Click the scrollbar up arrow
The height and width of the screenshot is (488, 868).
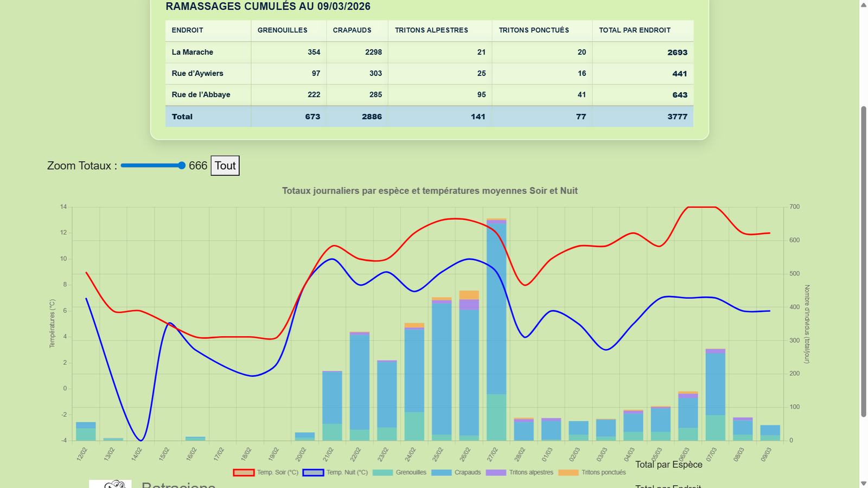tap(864, 4)
